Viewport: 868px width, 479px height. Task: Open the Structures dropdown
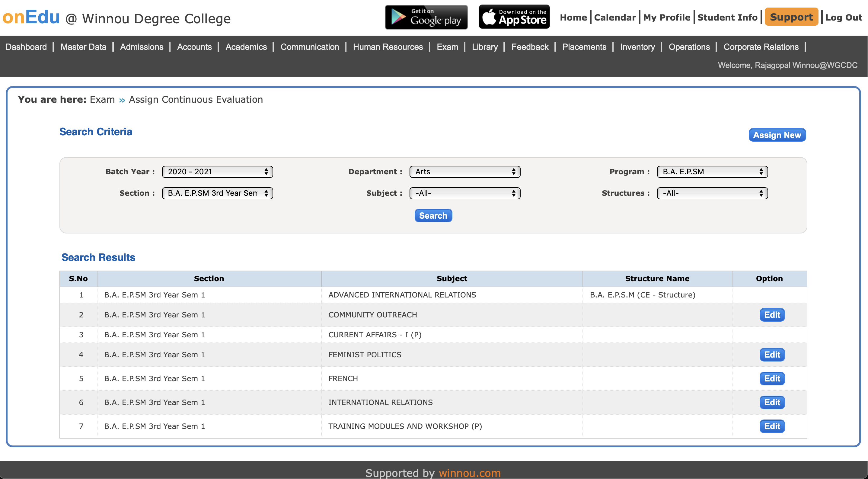(x=712, y=193)
